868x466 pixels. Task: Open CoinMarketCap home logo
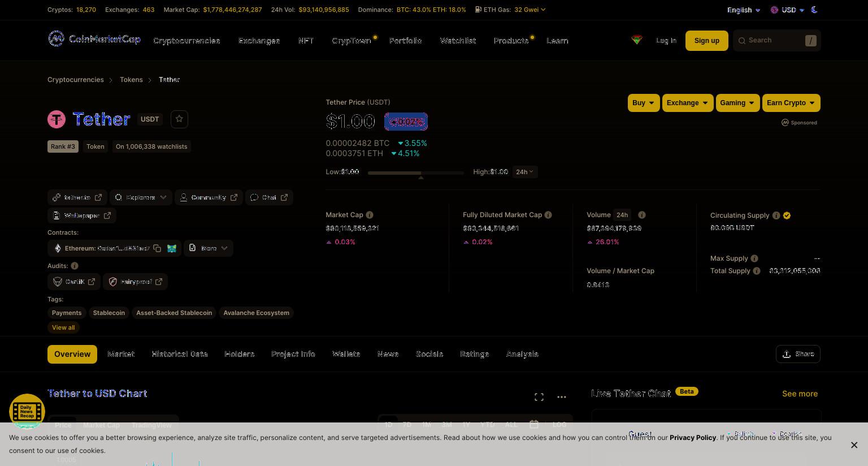point(94,39)
